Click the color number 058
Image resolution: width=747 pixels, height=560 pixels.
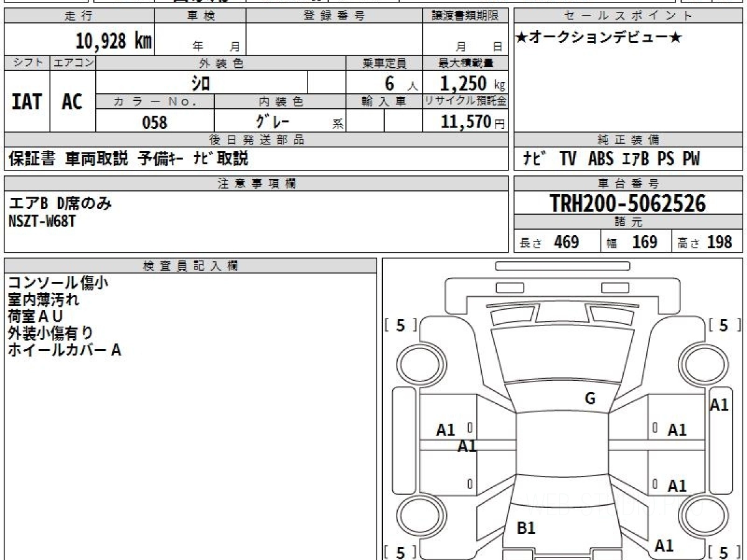point(155,122)
